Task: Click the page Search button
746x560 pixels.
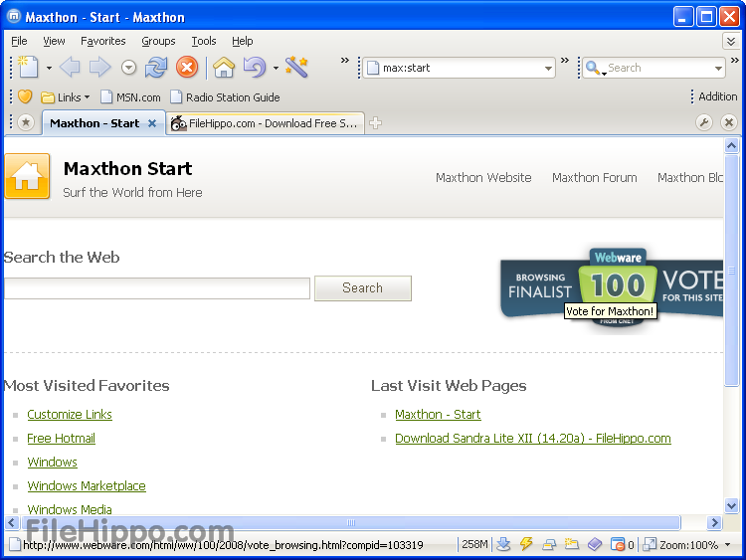Action: pyautogui.click(x=363, y=288)
